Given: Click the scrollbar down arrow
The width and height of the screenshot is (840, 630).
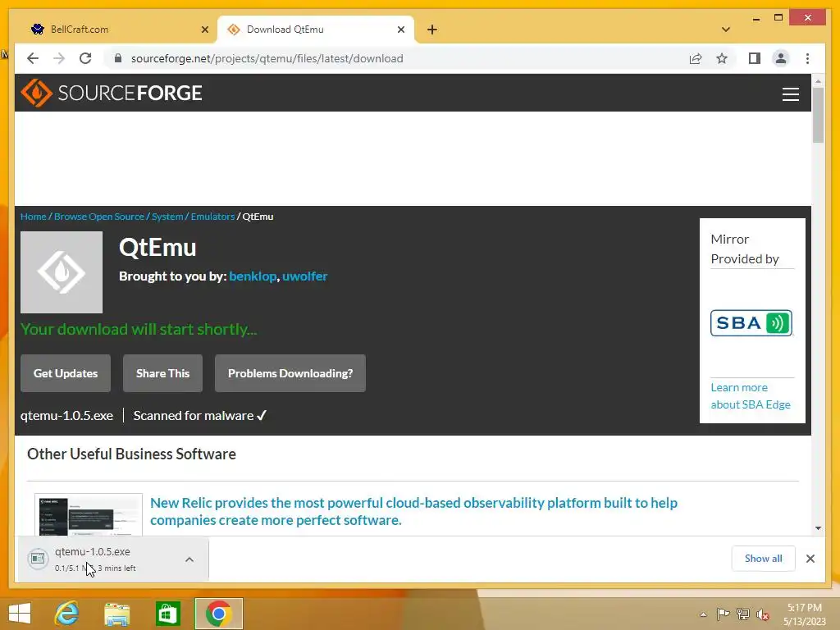Looking at the screenshot, I should point(818,528).
